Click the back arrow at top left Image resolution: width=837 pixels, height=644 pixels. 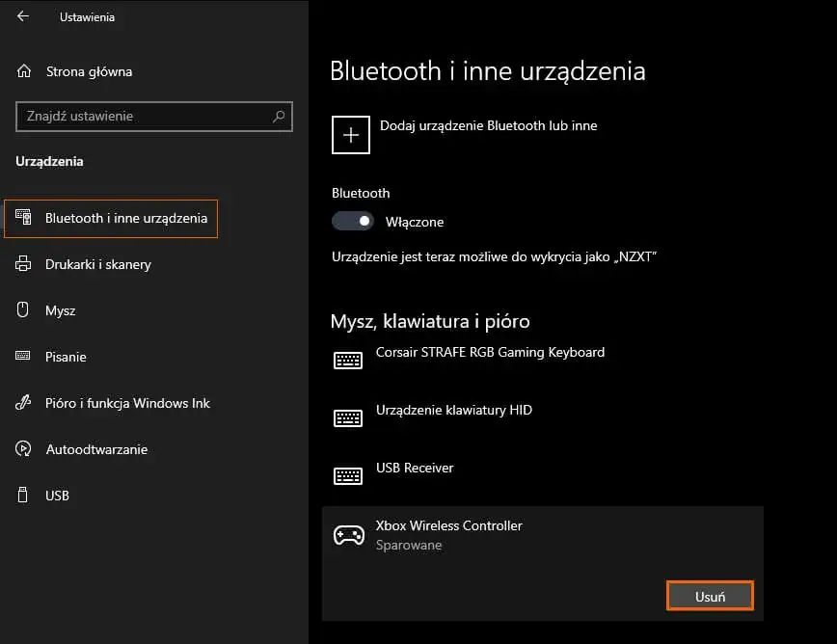[21, 15]
